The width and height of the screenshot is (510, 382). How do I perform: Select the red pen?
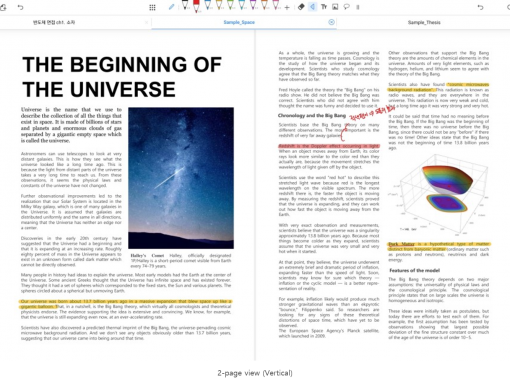click(x=196, y=6)
